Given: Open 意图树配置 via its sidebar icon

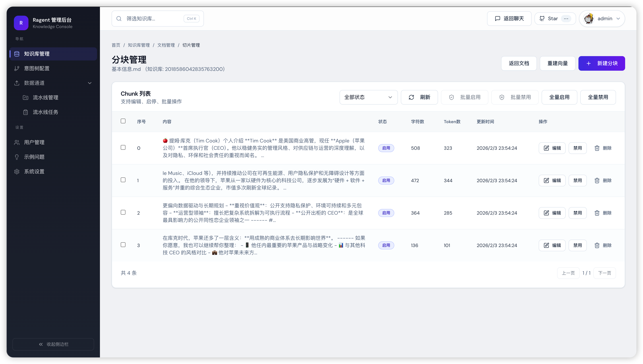Looking at the screenshot, I should [x=17, y=68].
